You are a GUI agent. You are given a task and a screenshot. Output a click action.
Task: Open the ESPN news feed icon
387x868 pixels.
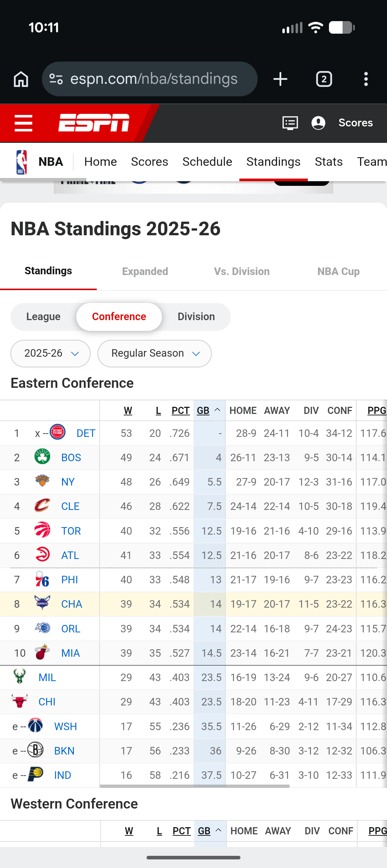[x=290, y=123]
